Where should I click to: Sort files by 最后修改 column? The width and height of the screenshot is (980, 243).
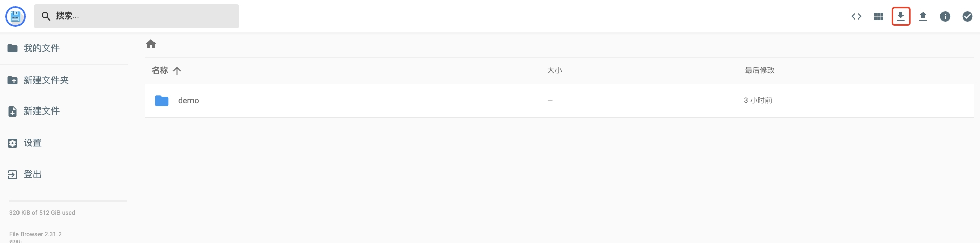pos(760,70)
